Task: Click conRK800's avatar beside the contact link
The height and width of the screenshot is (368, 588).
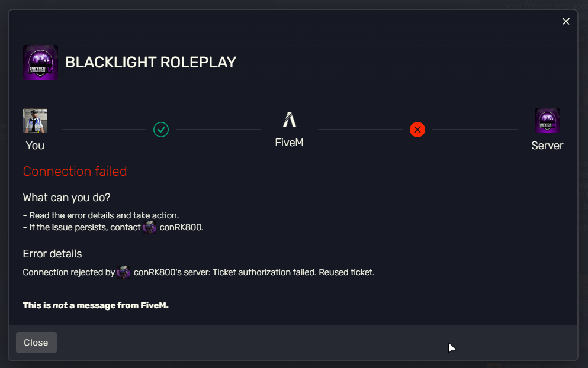Action: (x=149, y=227)
